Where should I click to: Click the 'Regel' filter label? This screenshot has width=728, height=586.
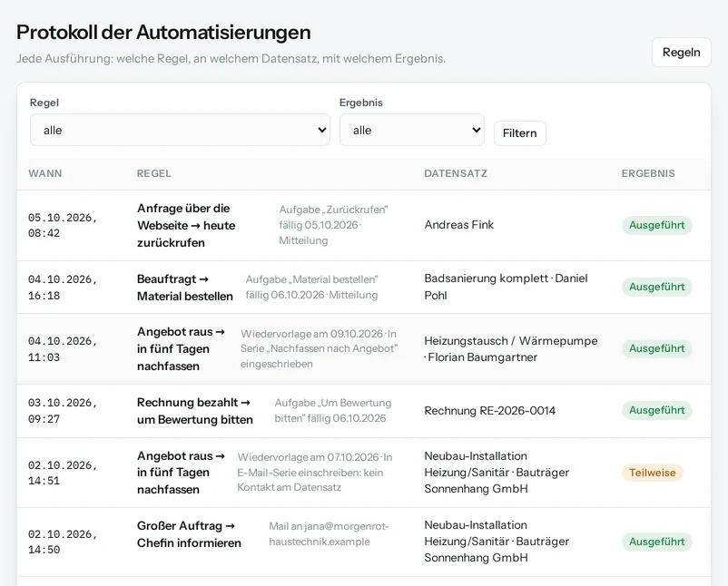[44, 103]
